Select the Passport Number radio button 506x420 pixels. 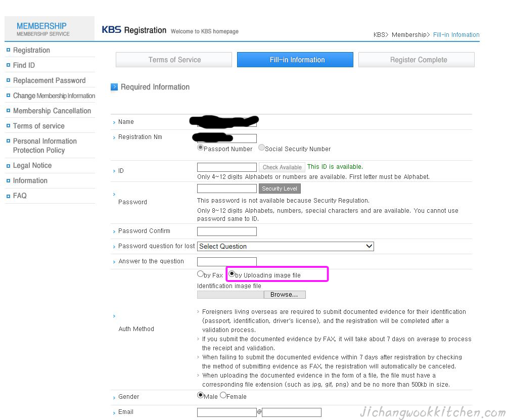[200, 148]
